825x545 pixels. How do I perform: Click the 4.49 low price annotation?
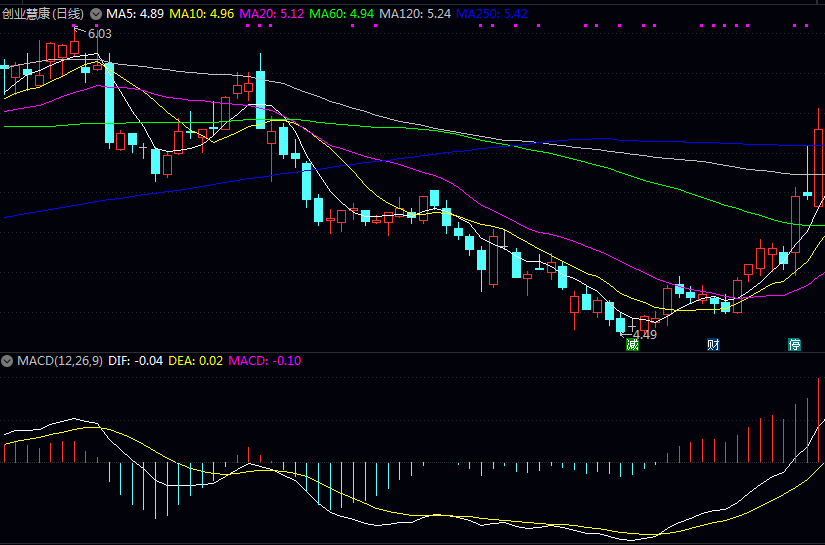click(645, 334)
